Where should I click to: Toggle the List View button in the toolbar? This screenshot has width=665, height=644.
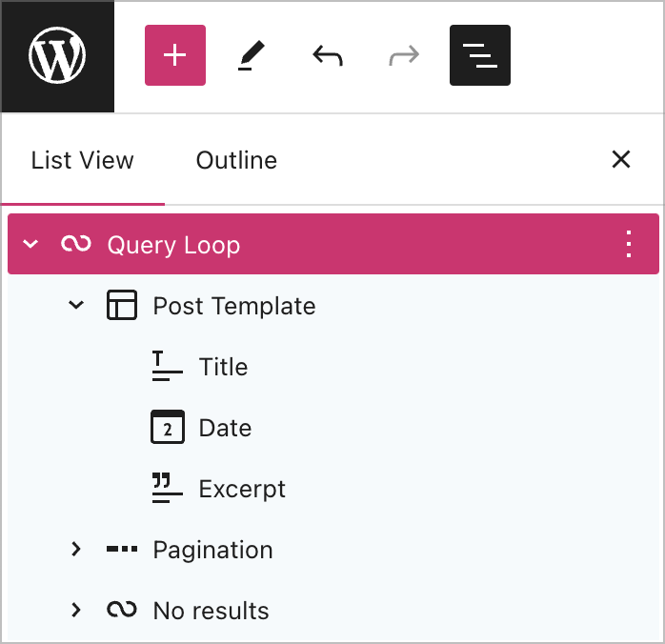[x=480, y=55]
